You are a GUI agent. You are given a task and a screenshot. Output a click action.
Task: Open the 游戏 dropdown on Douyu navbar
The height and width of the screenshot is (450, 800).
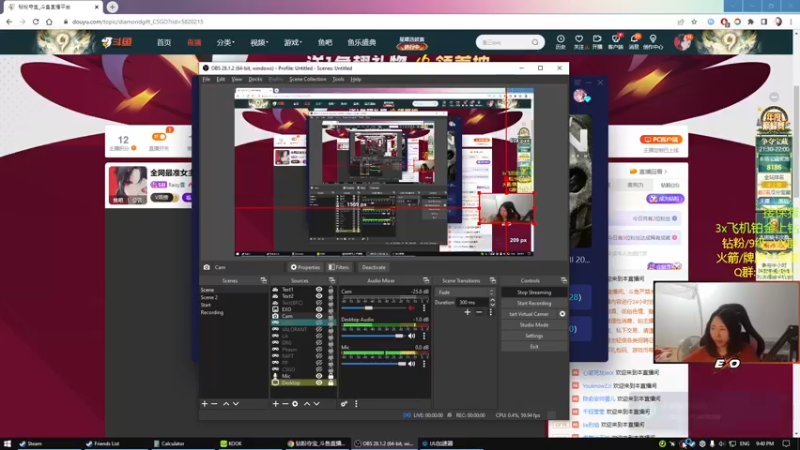pos(293,42)
